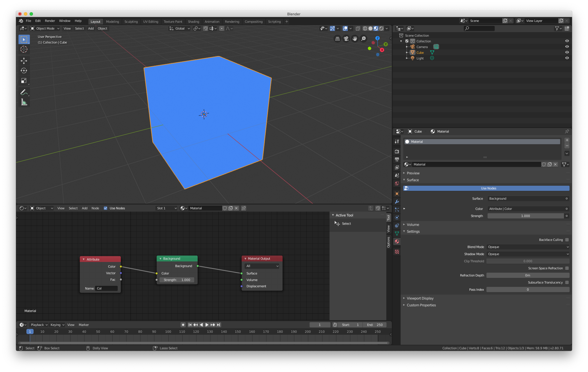The image size is (588, 372).
Task: Enable Screen Space Refraction
Action: [x=567, y=268]
